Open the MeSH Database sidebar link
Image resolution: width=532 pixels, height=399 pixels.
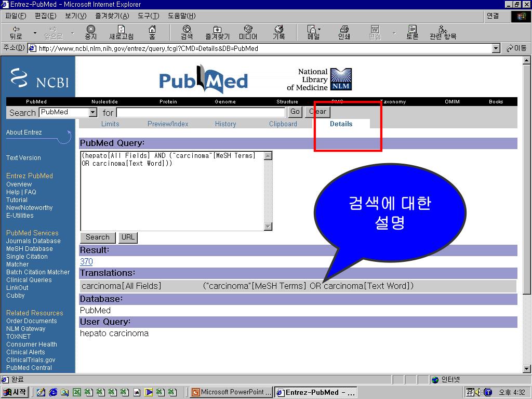tap(30, 249)
